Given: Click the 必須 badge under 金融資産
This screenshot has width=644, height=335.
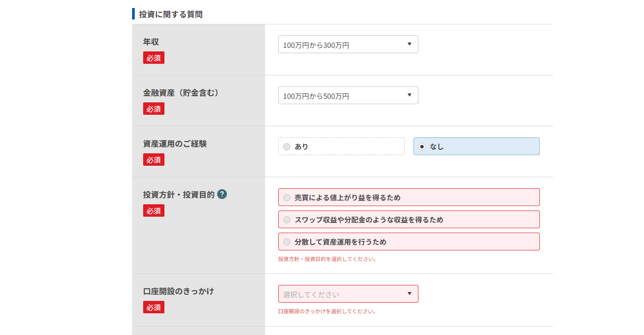Looking at the screenshot, I should click(x=153, y=109).
